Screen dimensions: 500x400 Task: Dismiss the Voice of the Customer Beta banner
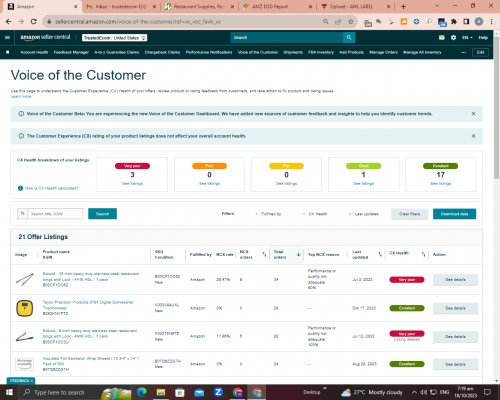point(473,114)
